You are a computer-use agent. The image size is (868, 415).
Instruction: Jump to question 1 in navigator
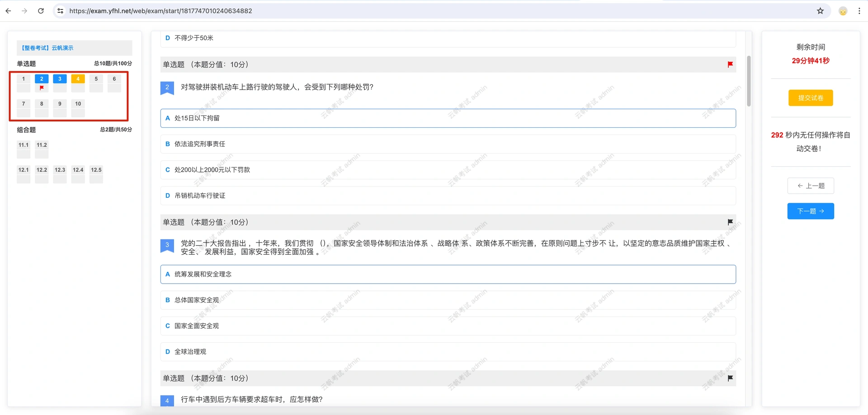(x=24, y=83)
